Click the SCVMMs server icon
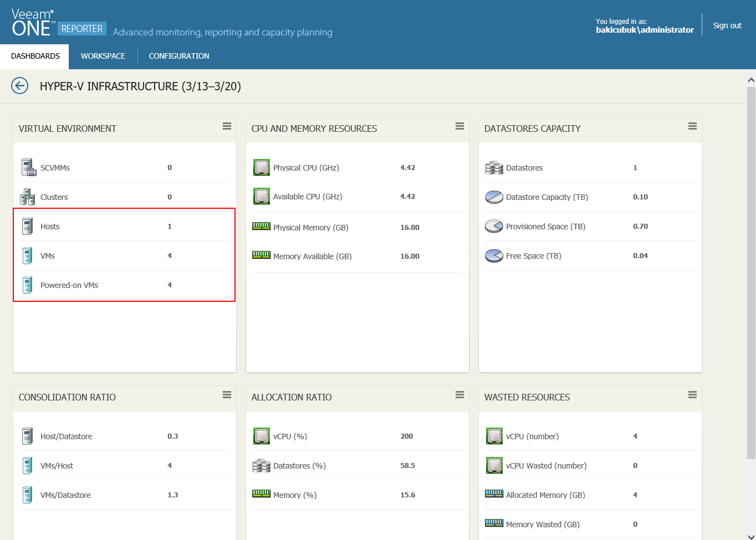The image size is (756, 540). point(28,167)
